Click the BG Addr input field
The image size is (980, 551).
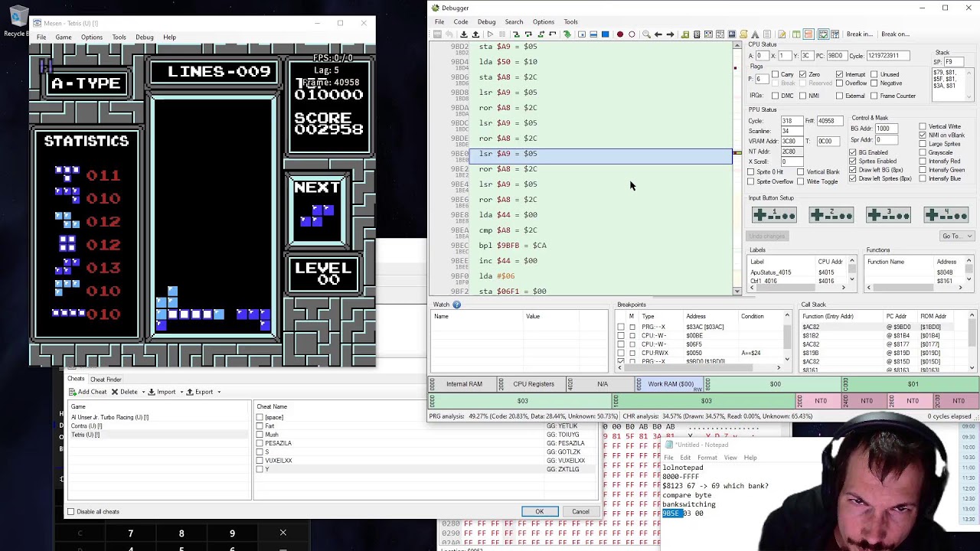click(x=886, y=129)
